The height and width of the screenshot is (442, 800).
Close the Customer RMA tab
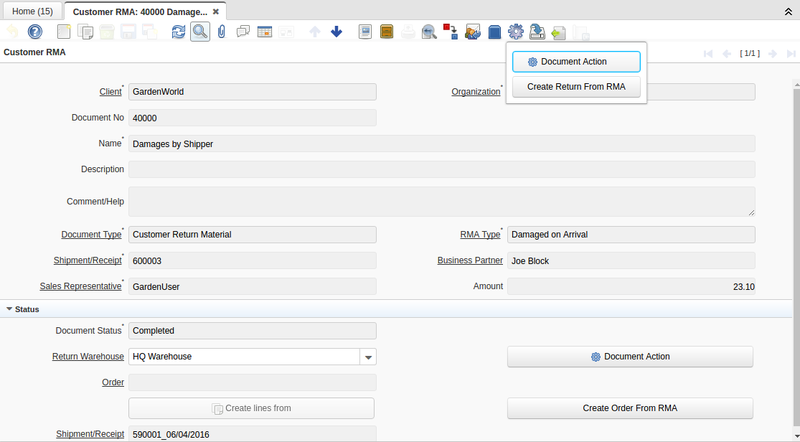216,10
